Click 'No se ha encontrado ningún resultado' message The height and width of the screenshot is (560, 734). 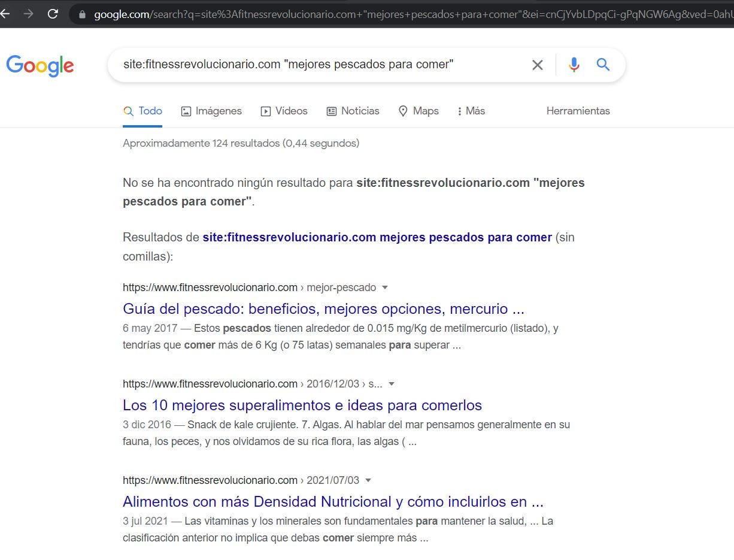(354, 192)
